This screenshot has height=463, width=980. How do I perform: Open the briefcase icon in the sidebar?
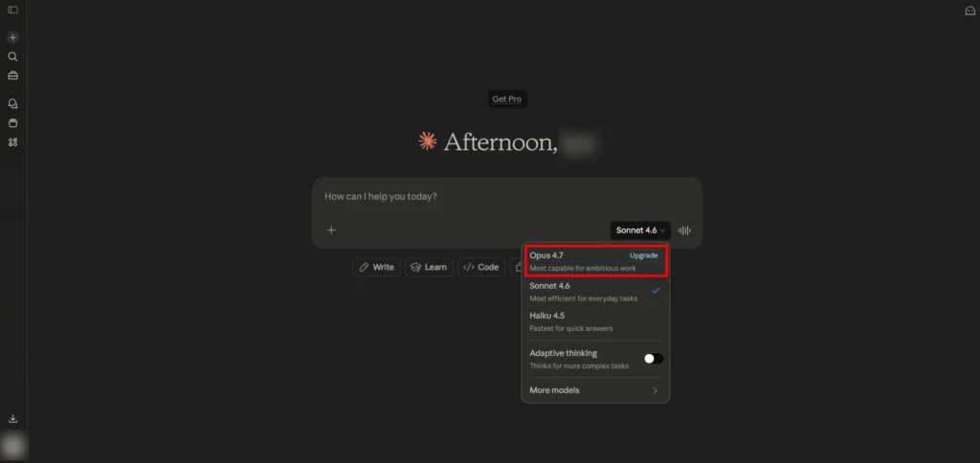pyautogui.click(x=12, y=76)
